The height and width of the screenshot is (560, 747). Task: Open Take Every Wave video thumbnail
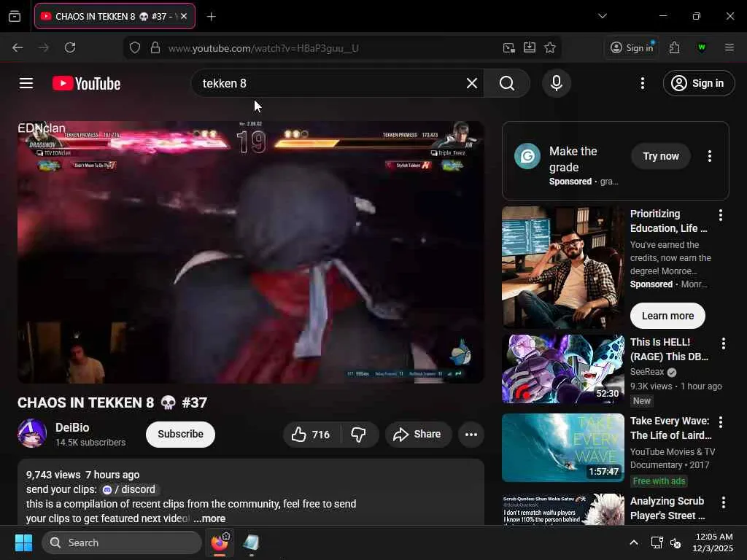[x=562, y=448]
